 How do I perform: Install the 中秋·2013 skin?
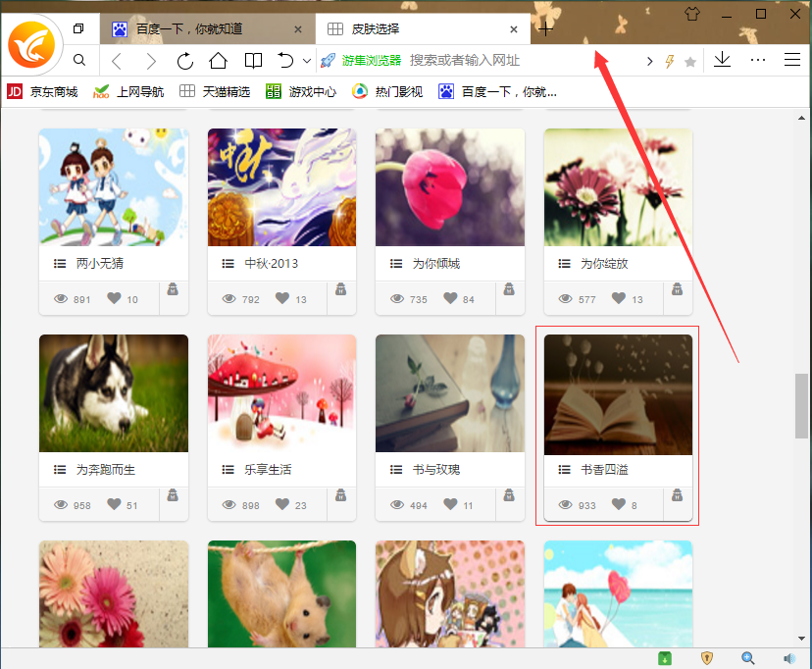[x=340, y=289]
